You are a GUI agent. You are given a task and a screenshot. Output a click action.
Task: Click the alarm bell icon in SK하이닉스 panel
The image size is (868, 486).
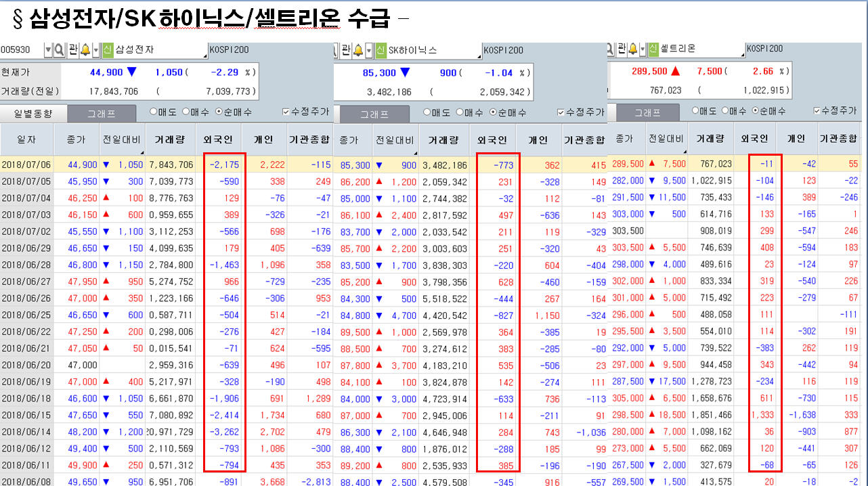tap(359, 50)
